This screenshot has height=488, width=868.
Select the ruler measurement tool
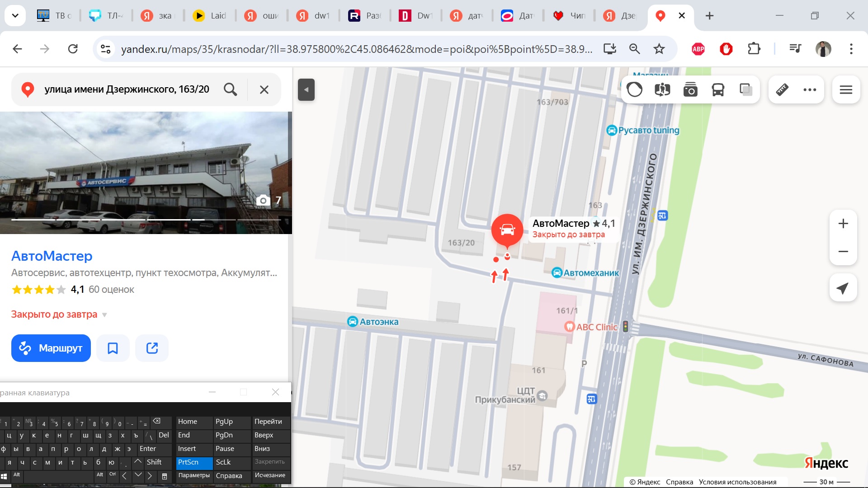782,89
